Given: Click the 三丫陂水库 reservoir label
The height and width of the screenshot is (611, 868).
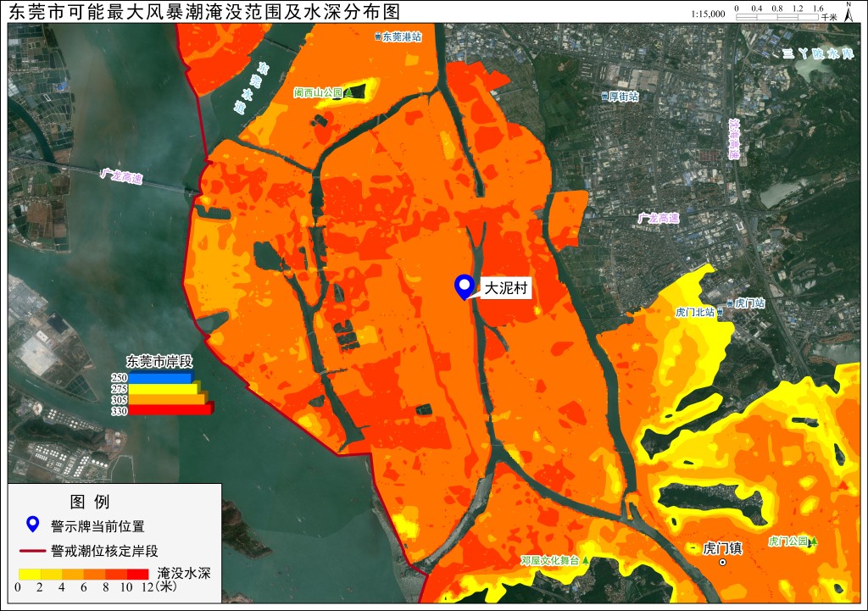Looking at the screenshot, I should [818, 54].
